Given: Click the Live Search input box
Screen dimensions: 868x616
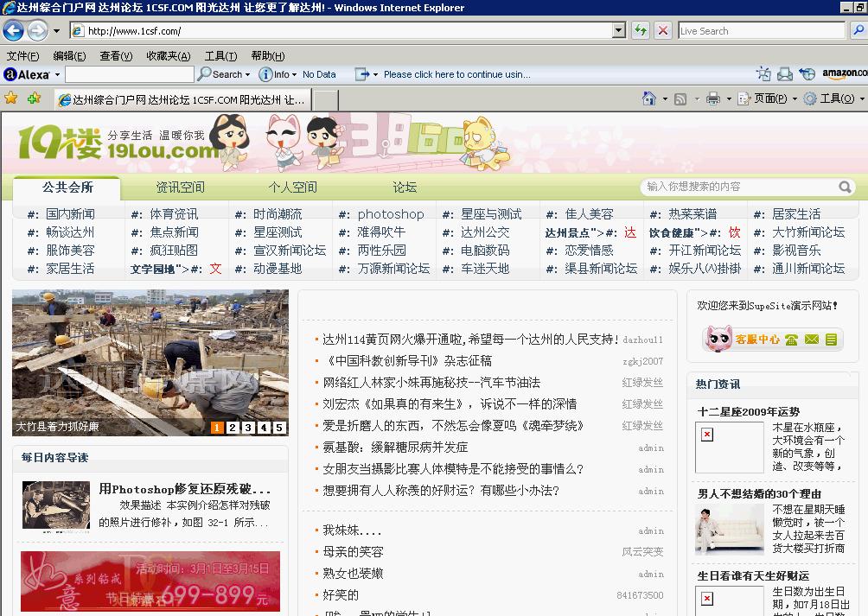Looking at the screenshot, I should click(762, 31).
